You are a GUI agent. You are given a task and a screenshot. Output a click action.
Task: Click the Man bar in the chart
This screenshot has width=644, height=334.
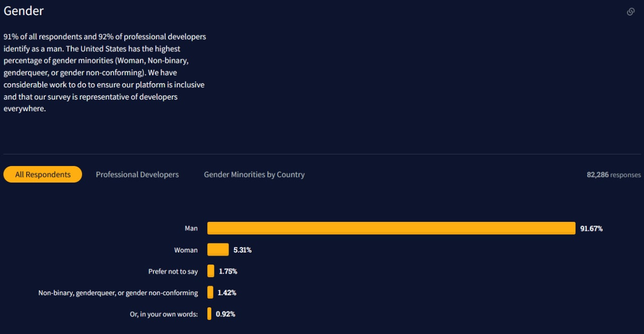pos(391,228)
